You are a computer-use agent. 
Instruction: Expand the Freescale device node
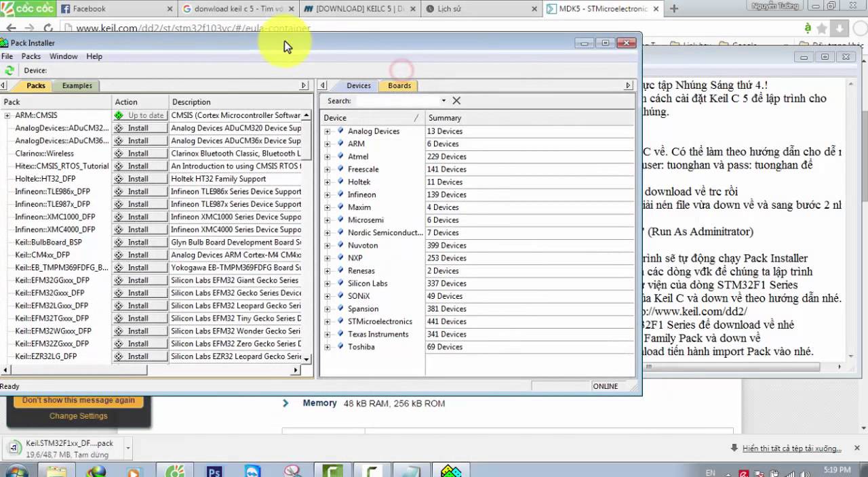tap(328, 169)
